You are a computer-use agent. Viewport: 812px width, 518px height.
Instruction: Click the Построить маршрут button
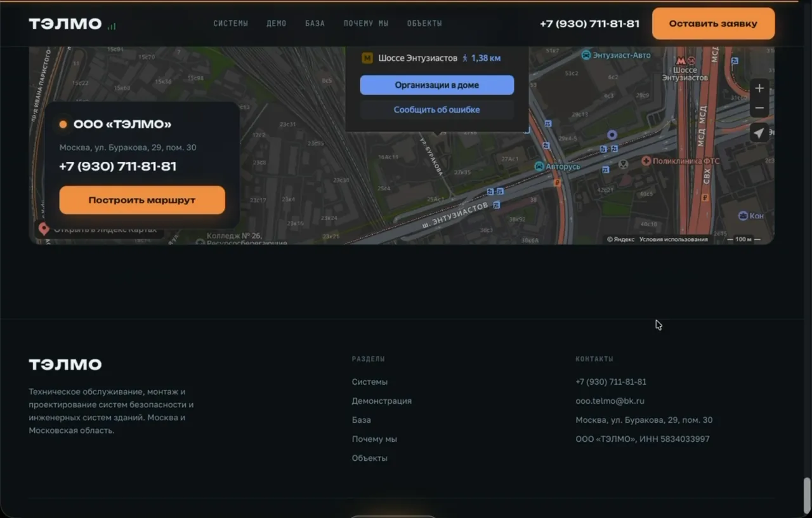[x=142, y=200]
